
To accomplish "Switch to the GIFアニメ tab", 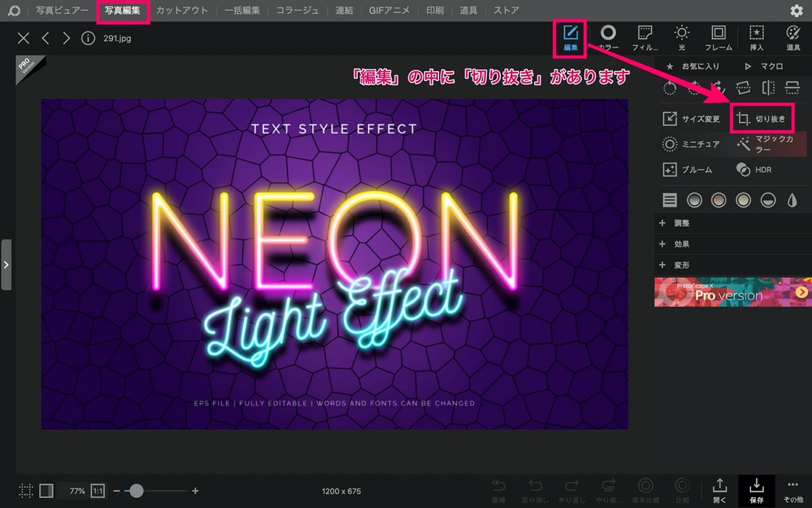I will click(x=389, y=11).
